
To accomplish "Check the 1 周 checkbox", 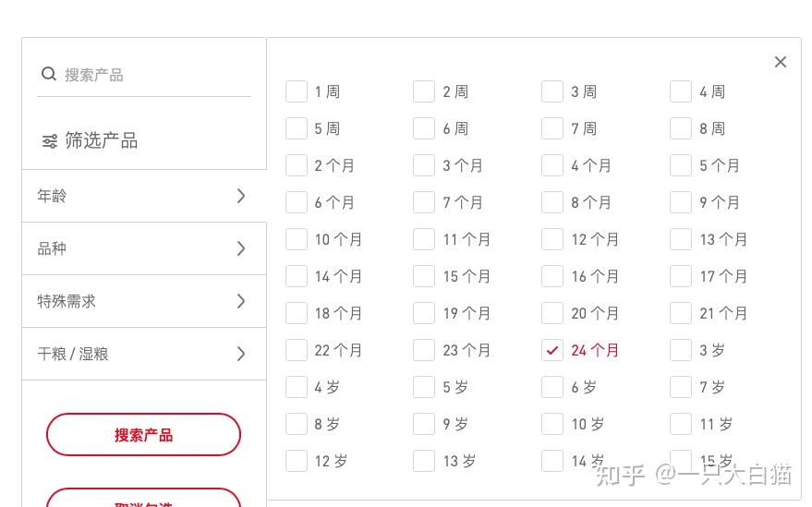I will pos(297,91).
